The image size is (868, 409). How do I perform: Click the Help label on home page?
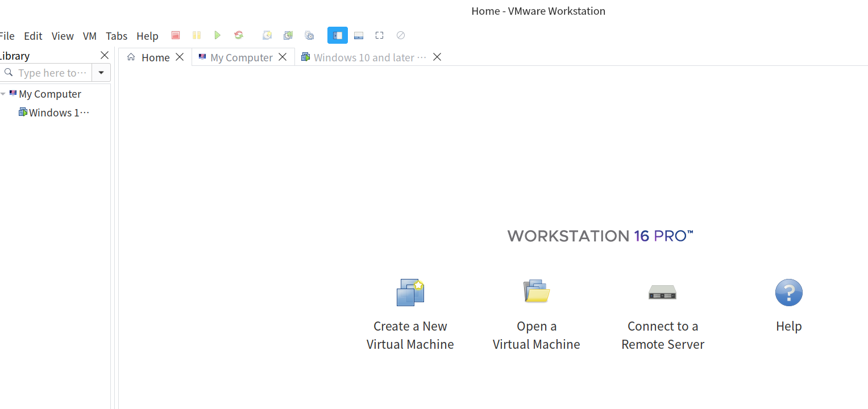tap(789, 326)
